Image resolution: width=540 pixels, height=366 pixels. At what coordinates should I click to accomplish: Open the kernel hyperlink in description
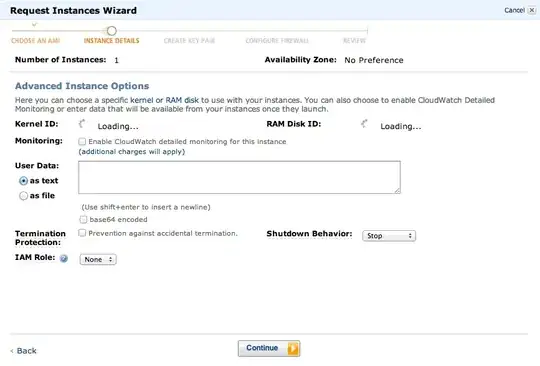pyautogui.click(x=142, y=100)
